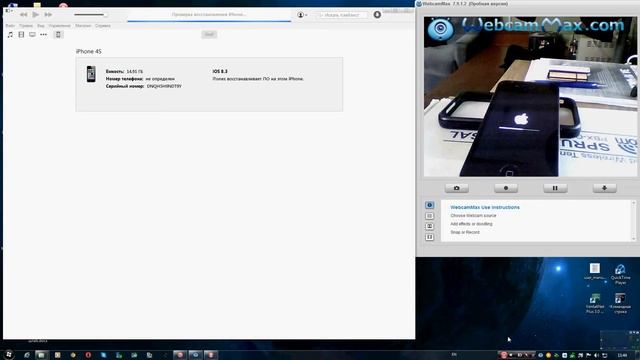
Task: Open the iTunes window menu dropdown at top-left
Action: point(9,11)
